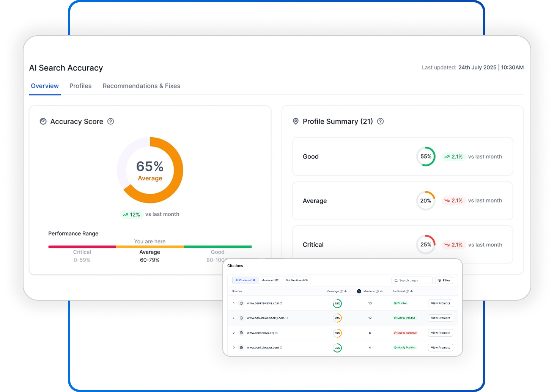Click the help icon next to Mentions column
Image resolution: width=554 pixels, height=392 pixels.
(x=377, y=291)
